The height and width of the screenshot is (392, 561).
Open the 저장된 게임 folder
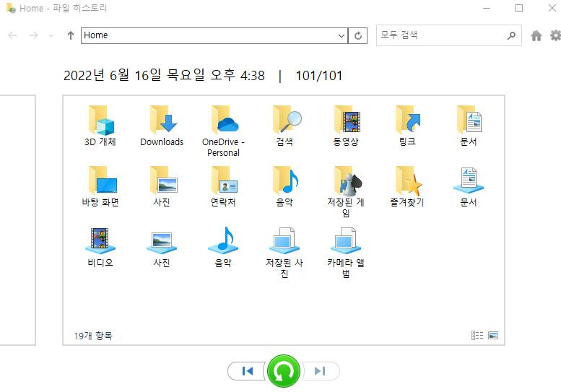(346, 191)
